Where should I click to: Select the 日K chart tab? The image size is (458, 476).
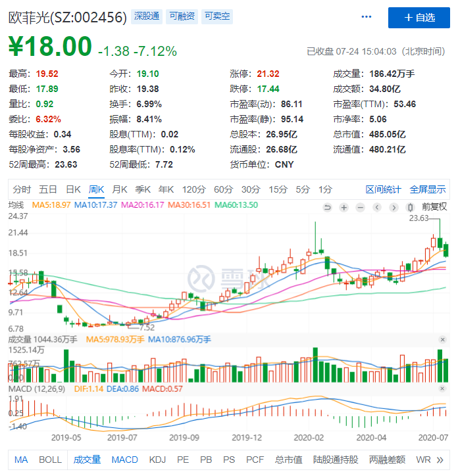pyautogui.click(x=73, y=189)
